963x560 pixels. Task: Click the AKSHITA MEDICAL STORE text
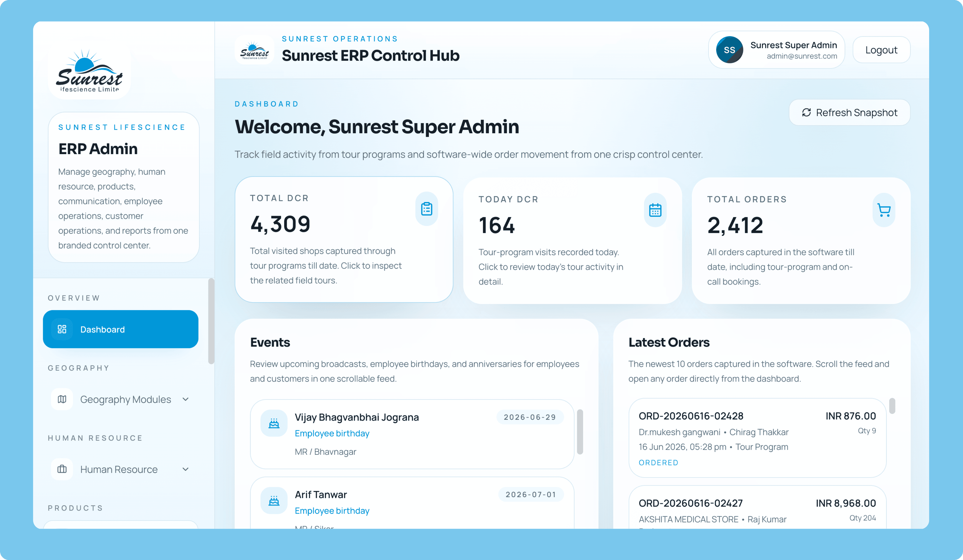[x=688, y=519]
